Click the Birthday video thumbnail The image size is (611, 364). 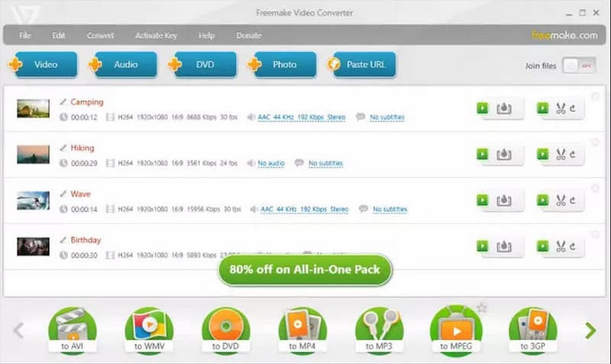click(x=33, y=246)
